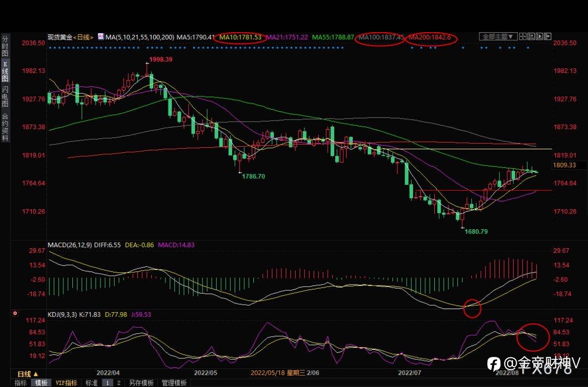Click the MA indicator chart icon
The width and height of the screenshot is (588, 387).
tap(101, 37)
